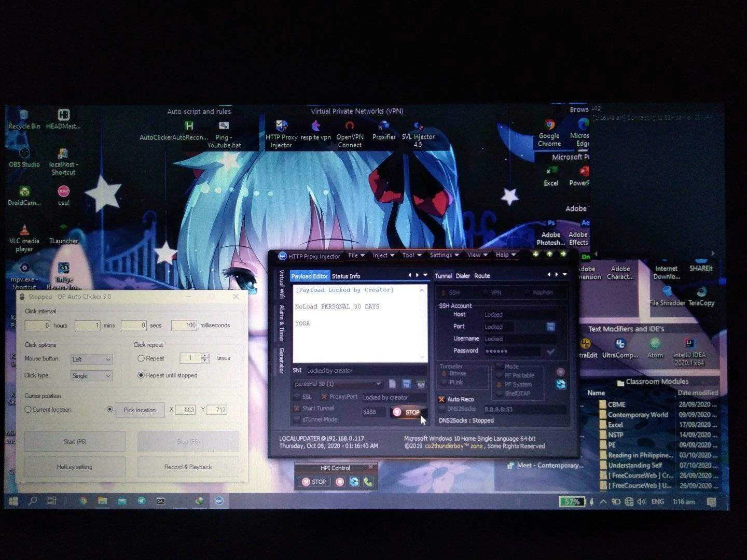Open the Recycle Bin desktop icon
This screenshot has height=560, width=747.
[24, 119]
